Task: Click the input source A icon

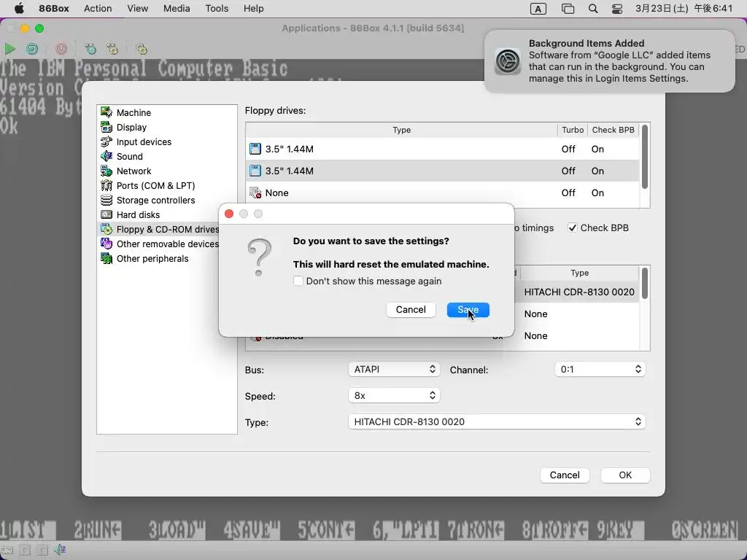Action: (538, 9)
